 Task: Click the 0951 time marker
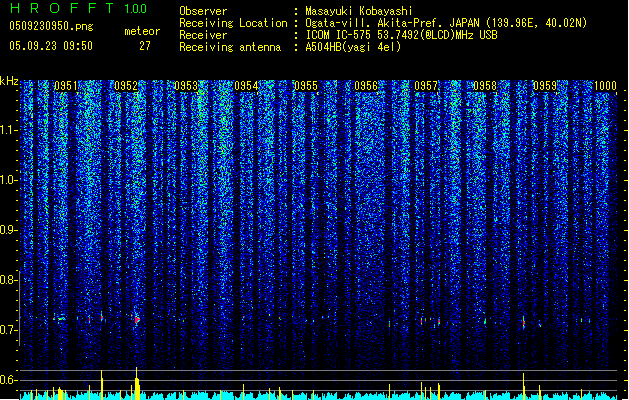[x=66, y=86]
